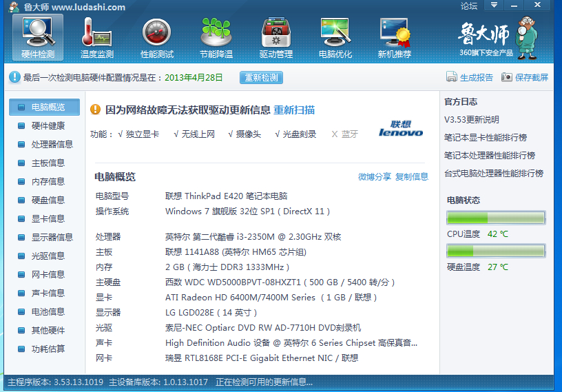Select 网卡信息 in the sidebar

[x=45, y=274]
